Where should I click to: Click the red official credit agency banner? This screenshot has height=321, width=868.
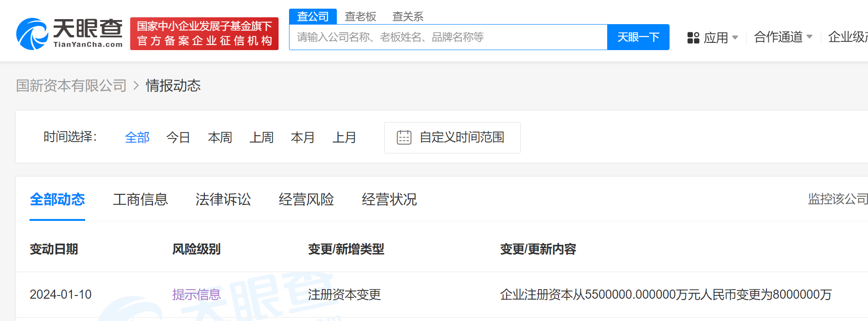204,34
